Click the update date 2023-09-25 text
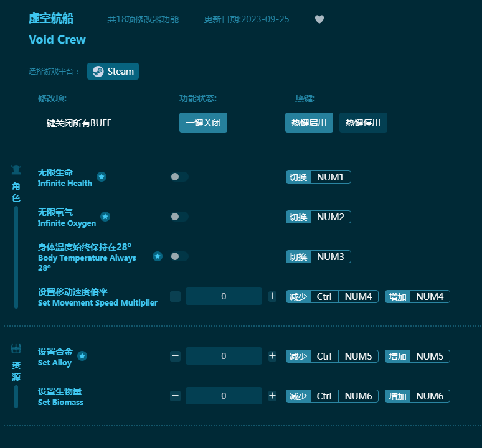The image size is (482, 448). (247, 19)
